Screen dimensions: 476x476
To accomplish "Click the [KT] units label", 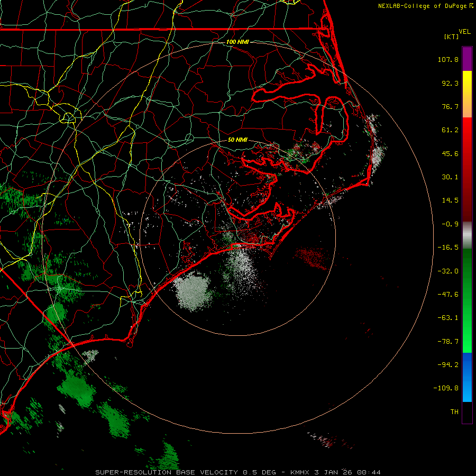I will [452, 36].
